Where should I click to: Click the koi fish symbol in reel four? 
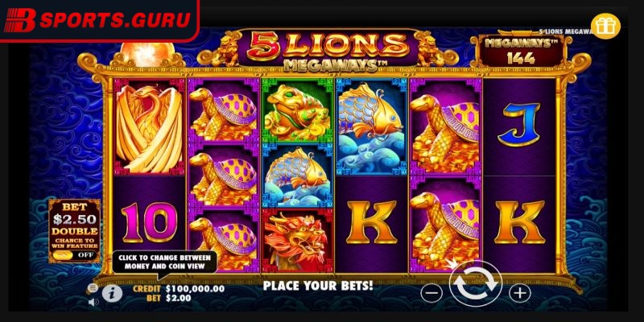point(372,128)
